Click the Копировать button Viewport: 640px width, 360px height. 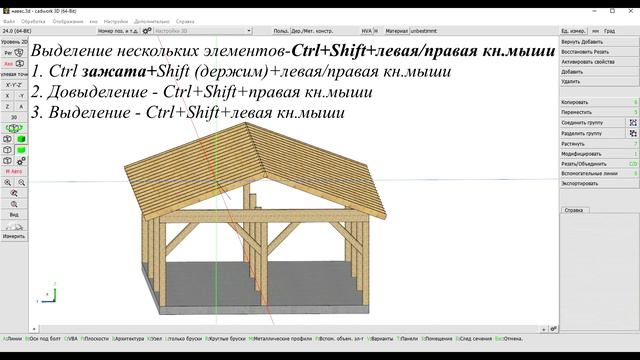pos(599,102)
